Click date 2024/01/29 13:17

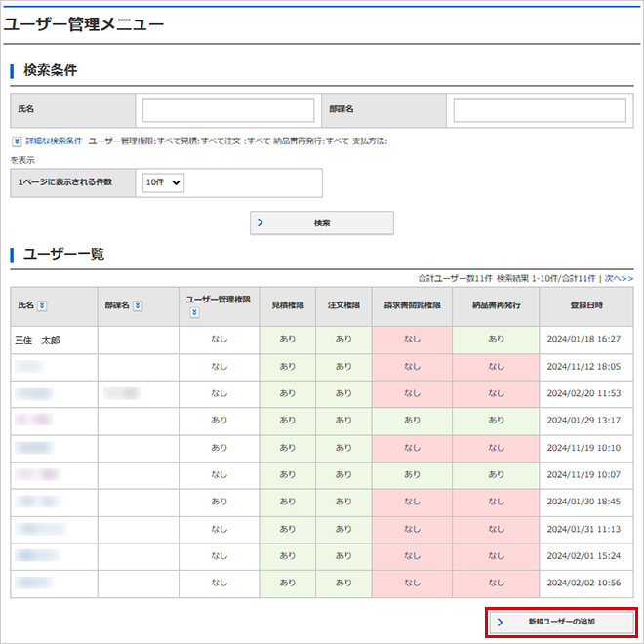click(x=584, y=421)
